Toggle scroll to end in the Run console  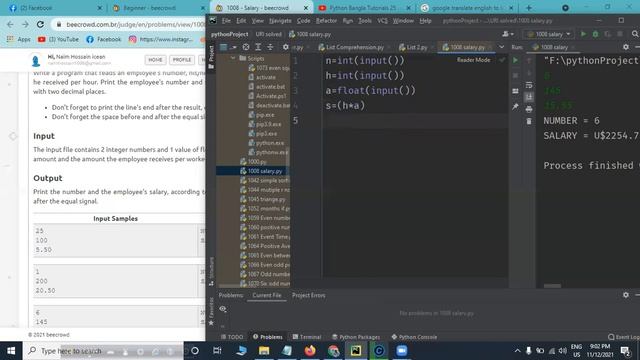529,97
